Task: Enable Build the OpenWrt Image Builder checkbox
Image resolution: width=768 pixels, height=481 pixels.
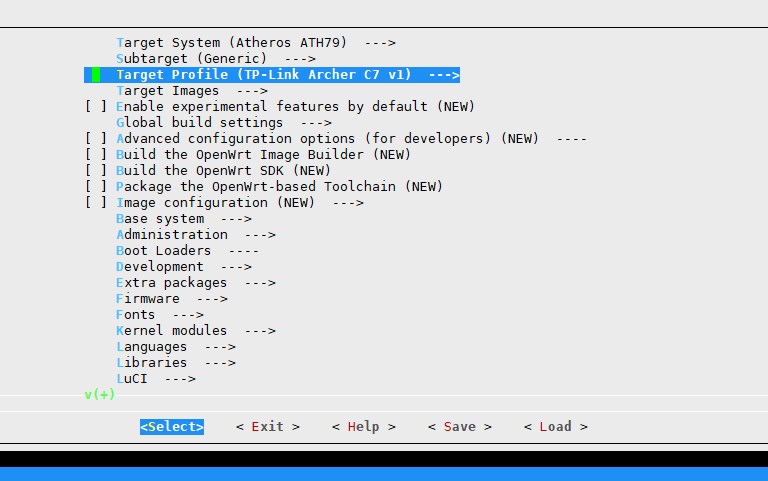Action: pyautogui.click(x=96, y=155)
